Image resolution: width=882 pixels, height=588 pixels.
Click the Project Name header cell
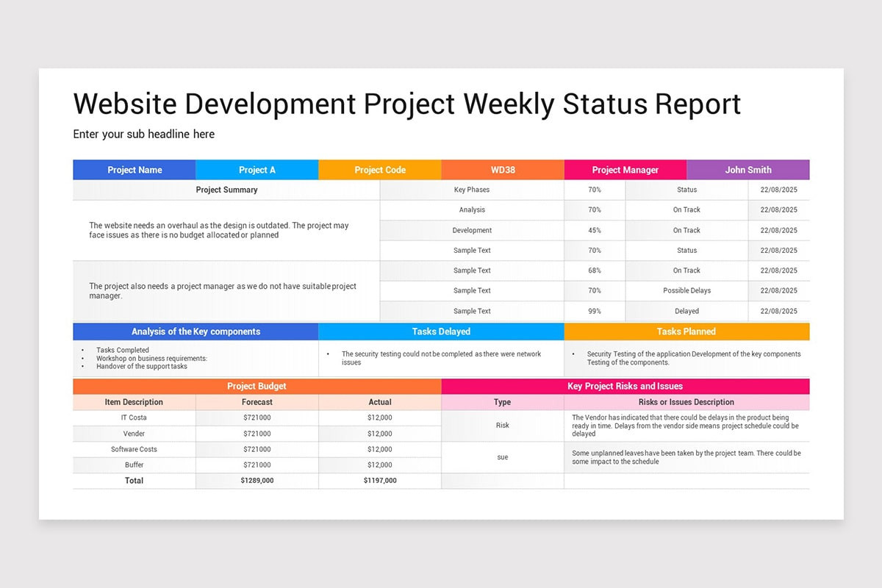pos(134,170)
